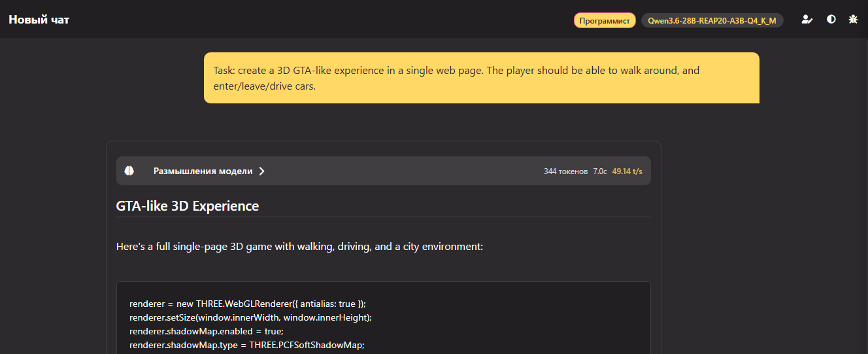Click the PCFSoftShadowMap code line
The image size is (868, 354).
(246, 345)
